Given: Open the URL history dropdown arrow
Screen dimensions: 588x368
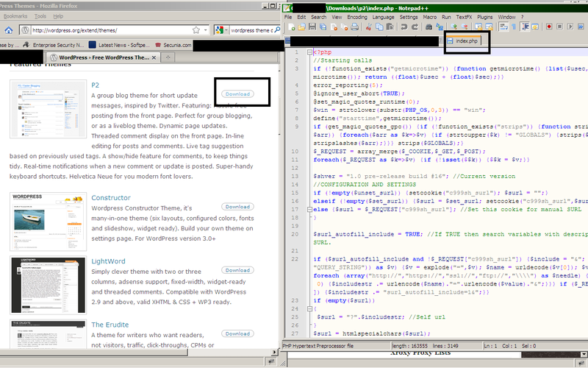Looking at the screenshot, I should pyautogui.click(x=206, y=30).
